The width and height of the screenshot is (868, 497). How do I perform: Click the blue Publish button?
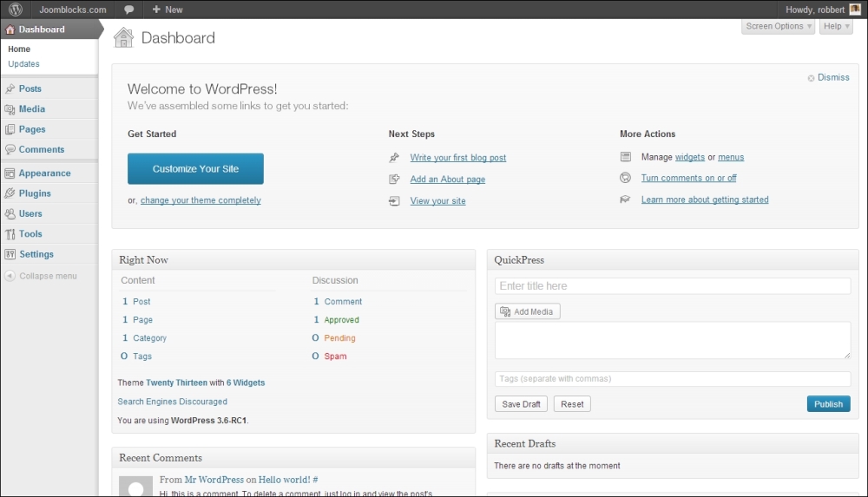pyautogui.click(x=828, y=404)
